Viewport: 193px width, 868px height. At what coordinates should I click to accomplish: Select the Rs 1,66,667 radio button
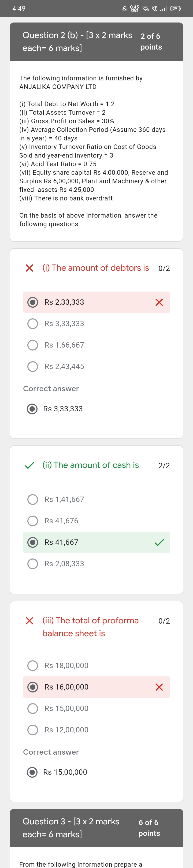point(33,345)
